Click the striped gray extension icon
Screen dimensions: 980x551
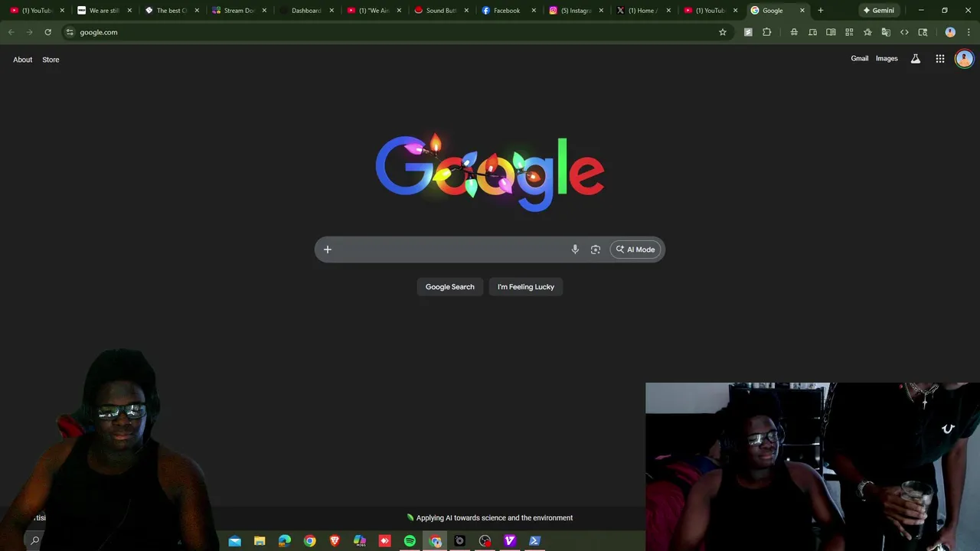tap(748, 32)
